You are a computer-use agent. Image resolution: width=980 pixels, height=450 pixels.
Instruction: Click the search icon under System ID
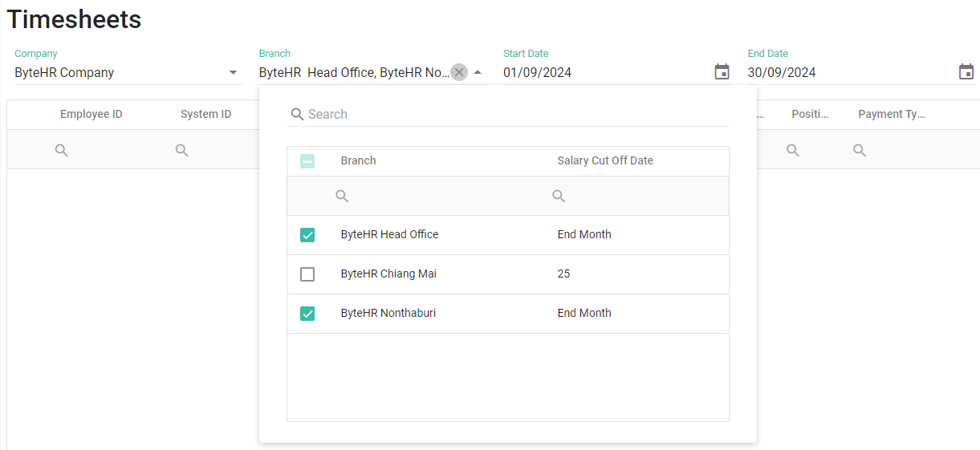(x=182, y=150)
